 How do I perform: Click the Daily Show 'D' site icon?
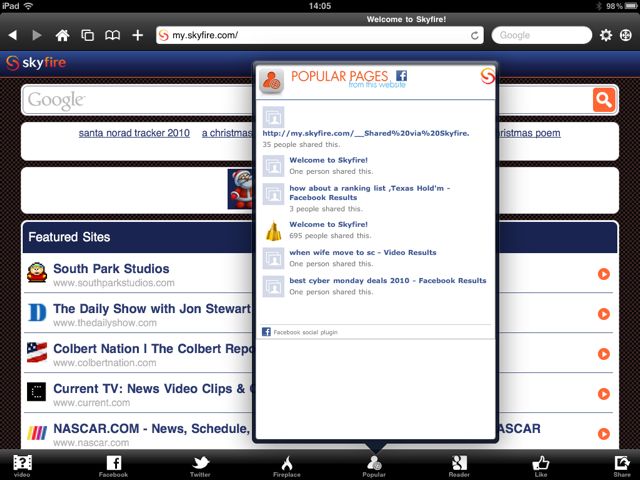37,312
